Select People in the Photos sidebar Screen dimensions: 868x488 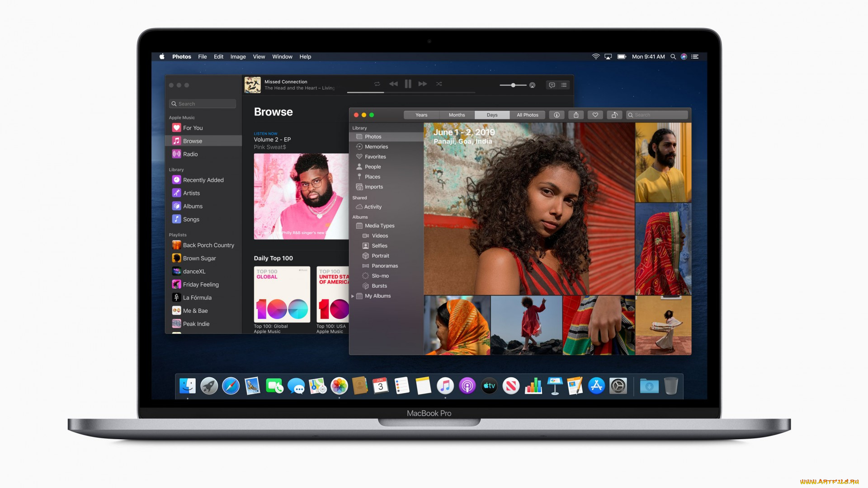[373, 166]
